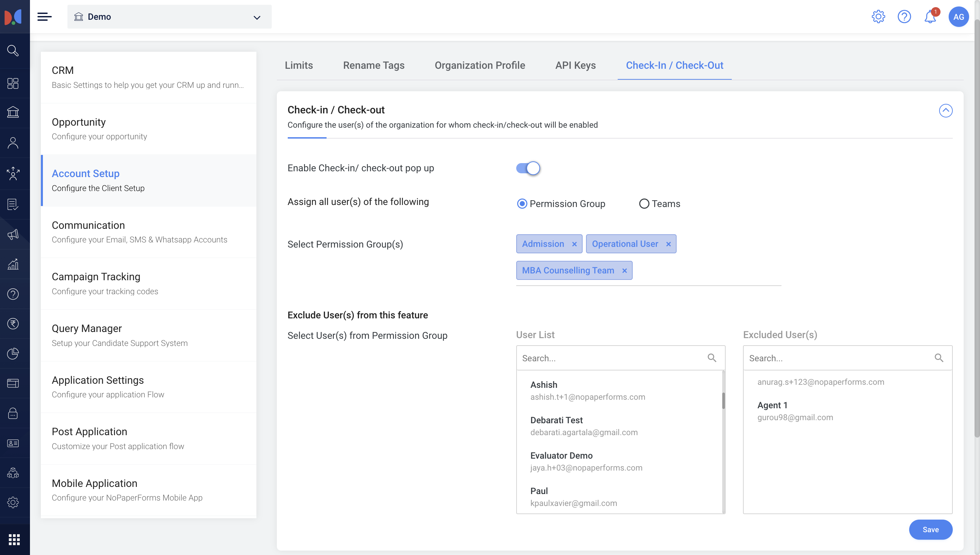This screenshot has width=980, height=555.
Task: Select Agent 1 in Excluded Users
Action: 848,411
